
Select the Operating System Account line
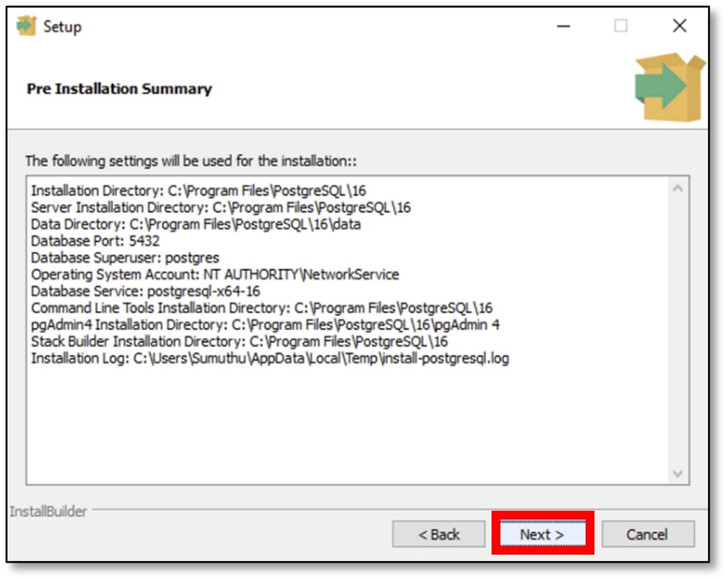coord(215,275)
